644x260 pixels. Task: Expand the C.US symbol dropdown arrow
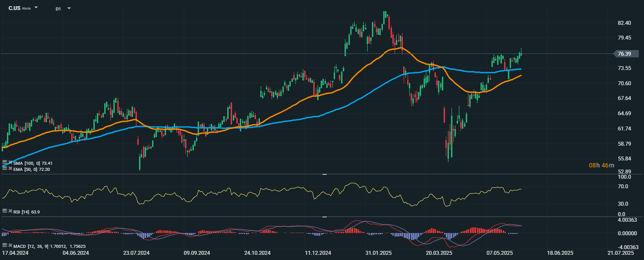pyautogui.click(x=36, y=8)
